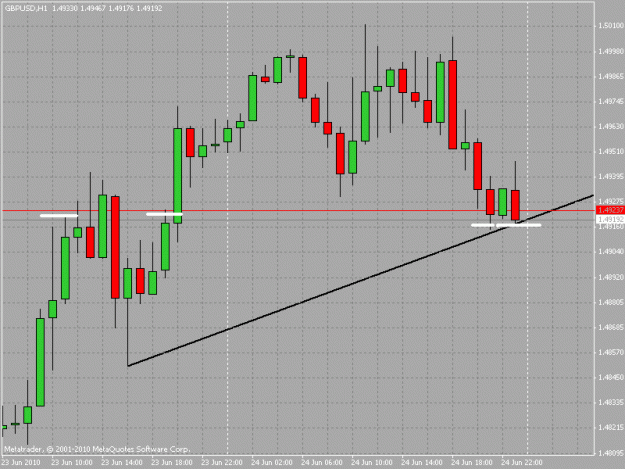Click the 1.48215 price axis label
This screenshot has height=469, width=625.
(611, 428)
